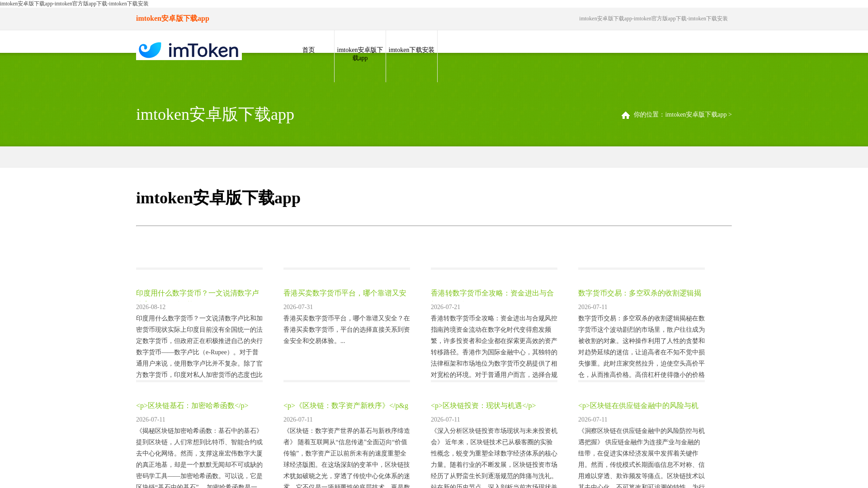
Task: Click the summary beginning 《揭秘区块链加密哈希函数
Action: [x=199, y=457]
